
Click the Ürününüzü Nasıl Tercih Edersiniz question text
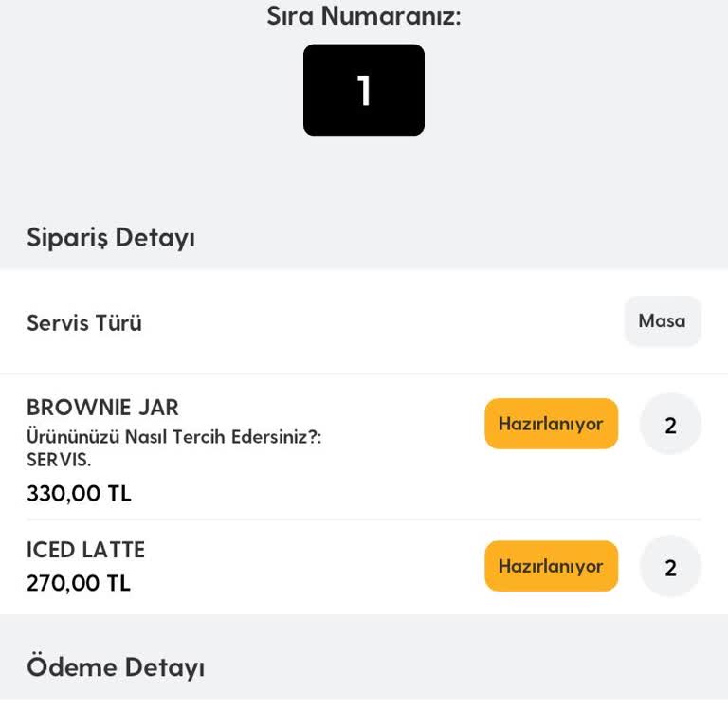(174, 438)
